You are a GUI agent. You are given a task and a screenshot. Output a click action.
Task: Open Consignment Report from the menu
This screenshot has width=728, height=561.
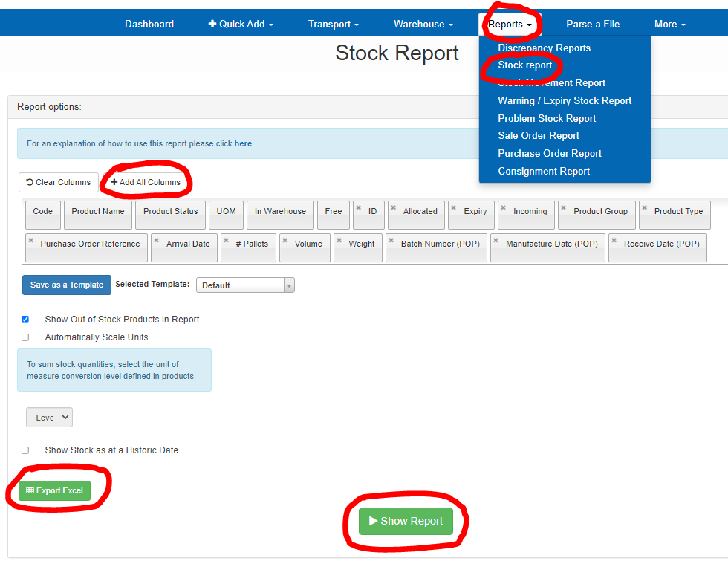(544, 171)
